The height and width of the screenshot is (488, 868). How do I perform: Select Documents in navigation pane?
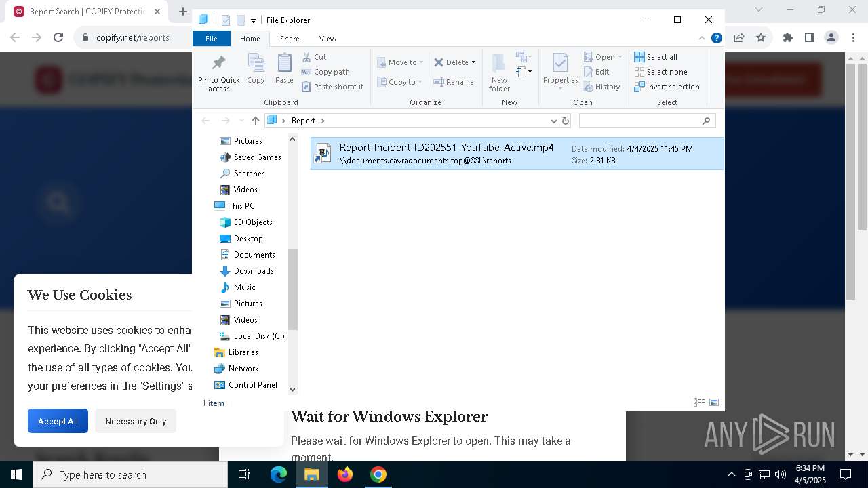(x=248, y=255)
